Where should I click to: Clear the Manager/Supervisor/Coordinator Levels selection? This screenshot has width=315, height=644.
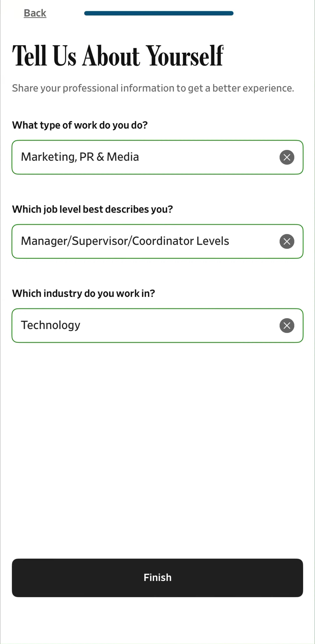287,241
